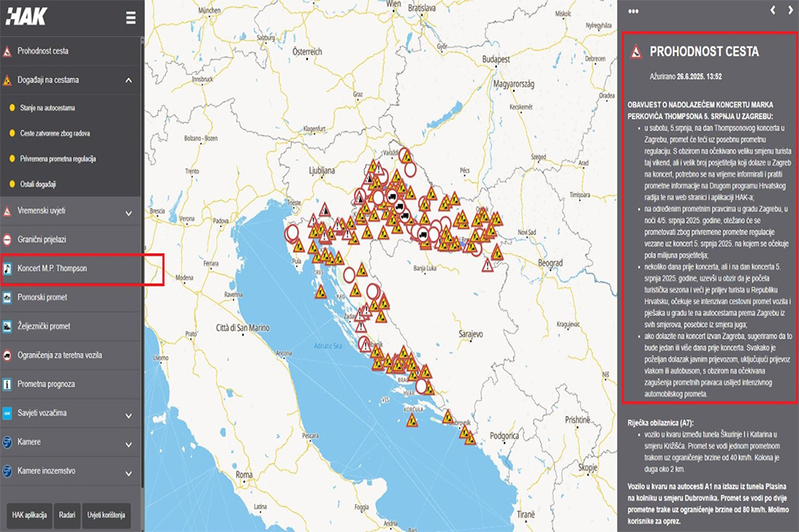Click the Skopje label on the map
Viewport: 799px width, 532px height.
point(588,467)
